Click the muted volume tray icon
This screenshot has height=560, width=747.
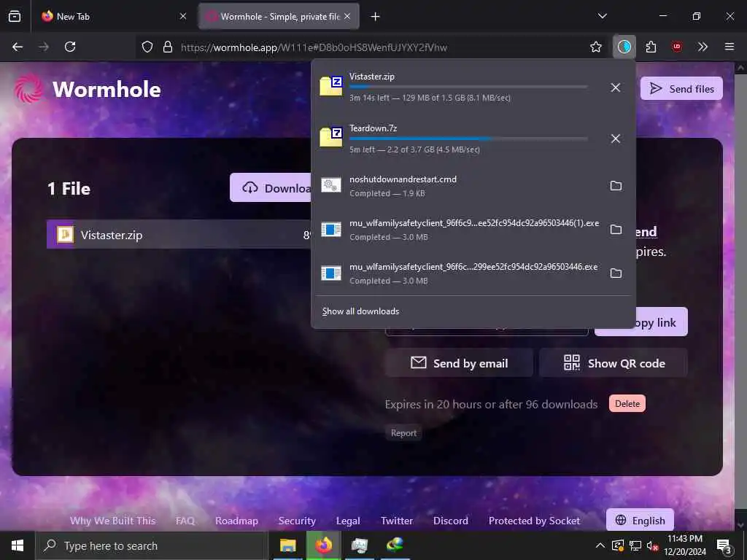click(x=652, y=545)
